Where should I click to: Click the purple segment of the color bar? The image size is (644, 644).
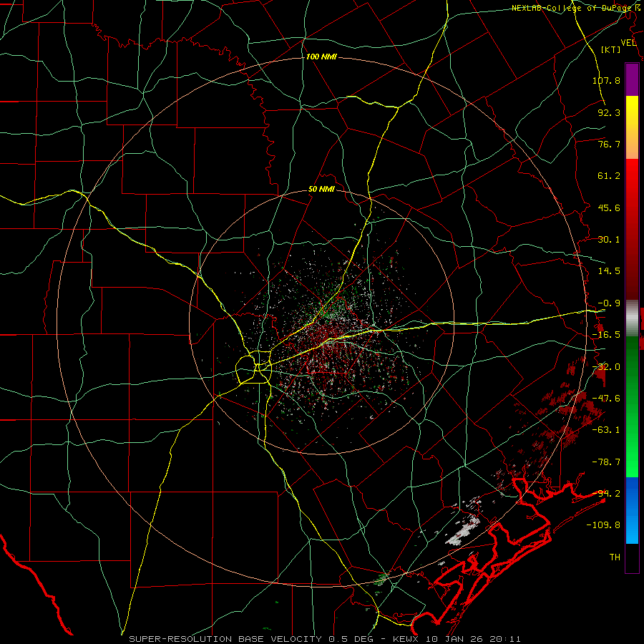(632, 79)
